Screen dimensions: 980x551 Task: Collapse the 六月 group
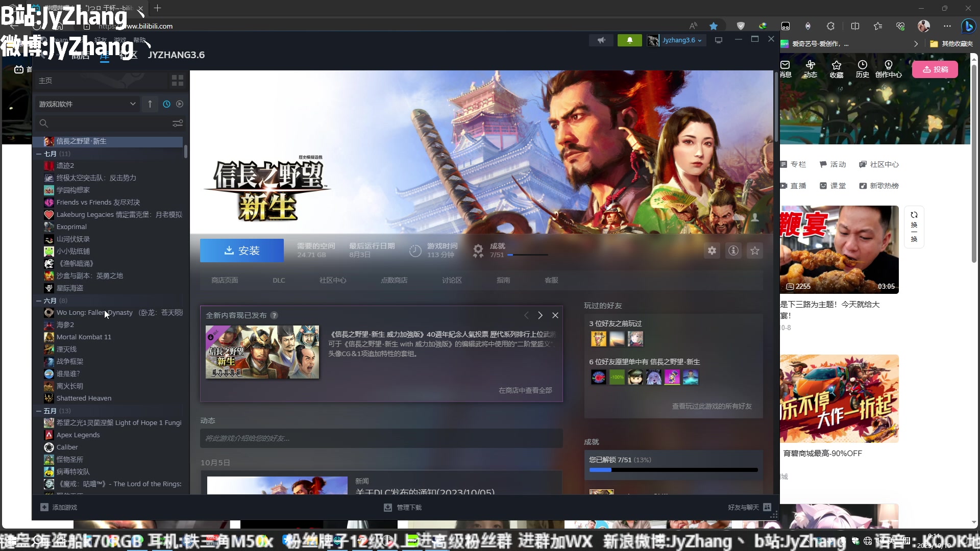click(39, 300)
